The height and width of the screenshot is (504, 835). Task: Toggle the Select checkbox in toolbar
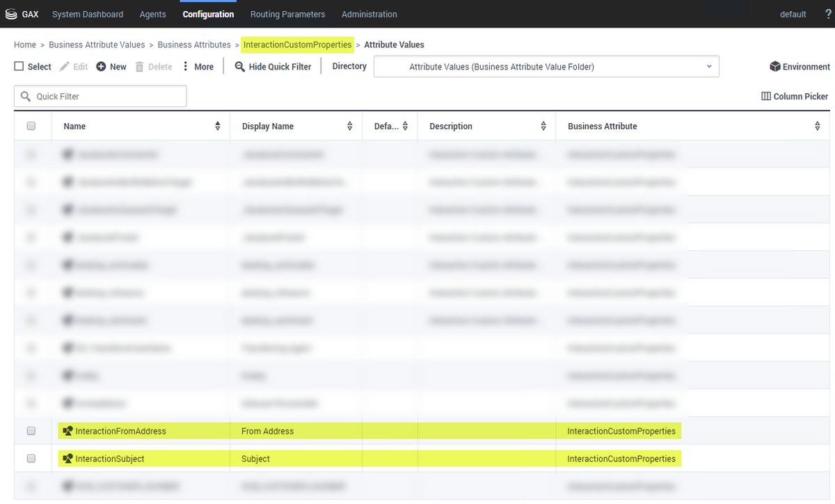coord(19,67)
